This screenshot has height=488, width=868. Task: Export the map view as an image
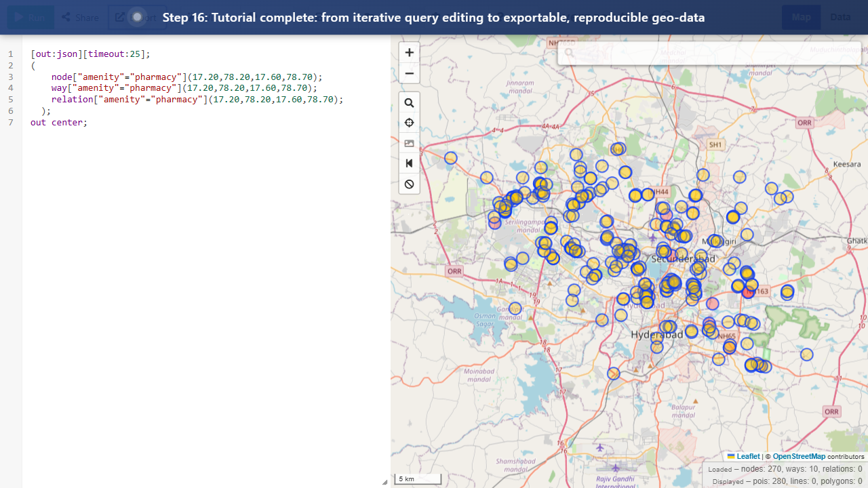pos(409,143)
